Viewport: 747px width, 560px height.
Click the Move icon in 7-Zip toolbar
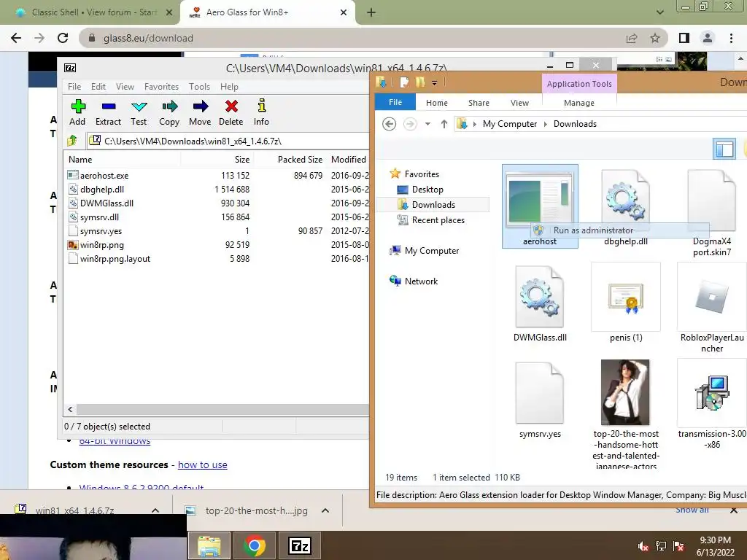pos(200,112)
